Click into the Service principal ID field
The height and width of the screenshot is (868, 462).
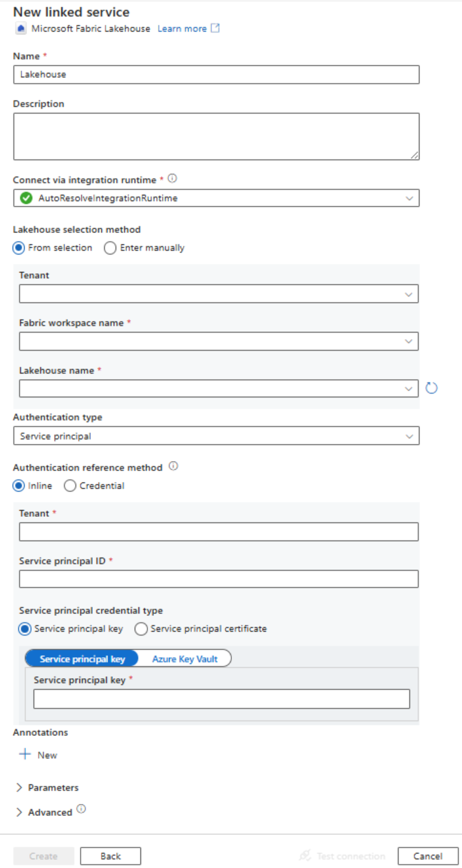coord(219,579)
